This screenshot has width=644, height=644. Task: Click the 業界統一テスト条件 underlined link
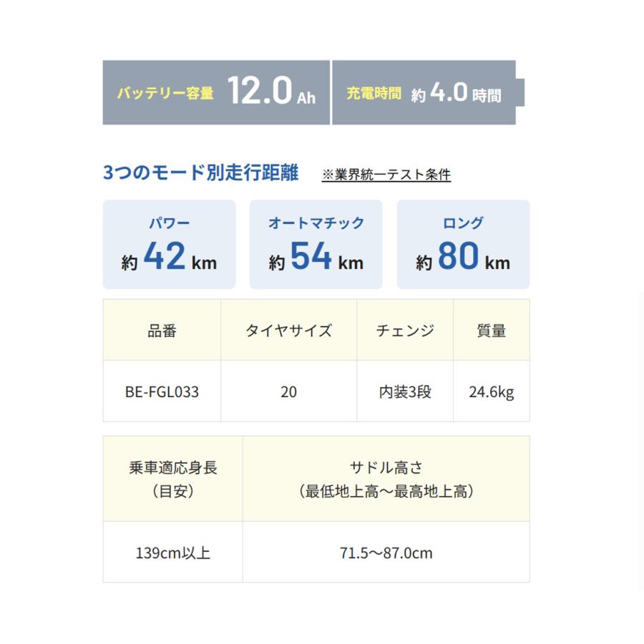[386, 175]
